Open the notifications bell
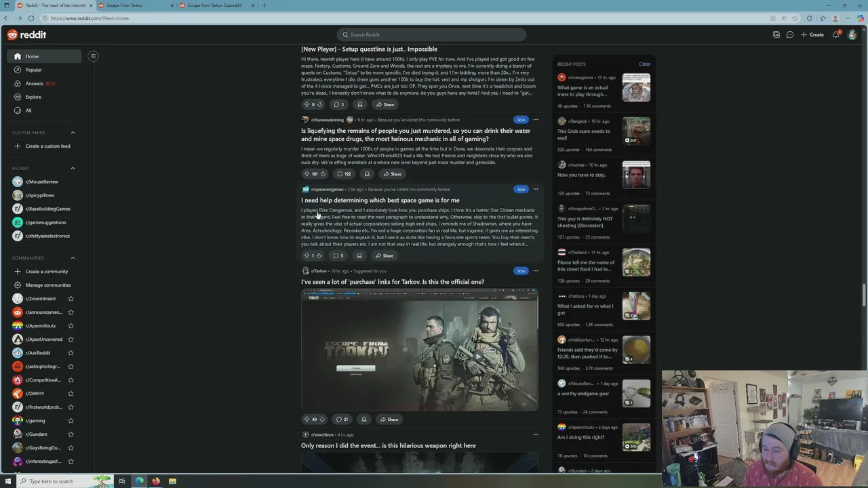Viewport: 868px width, 488px height. [836, 35]
